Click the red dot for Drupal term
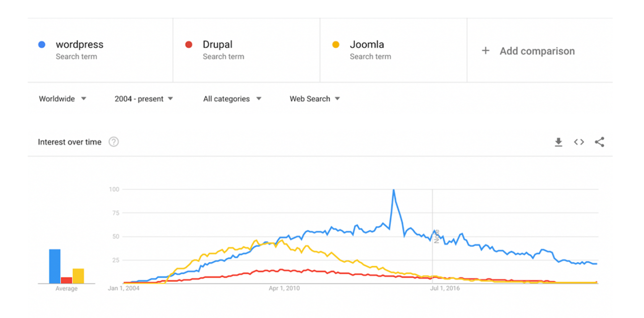 click(x=189, y=44)
